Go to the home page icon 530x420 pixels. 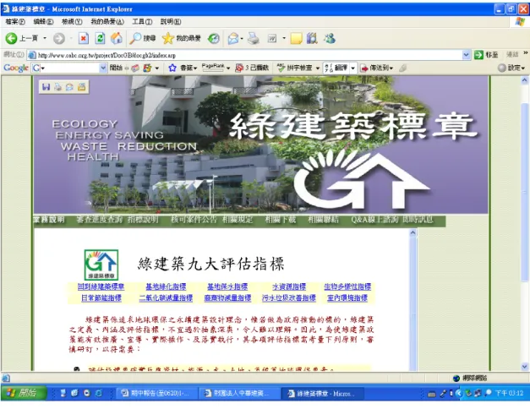(117, 38)
